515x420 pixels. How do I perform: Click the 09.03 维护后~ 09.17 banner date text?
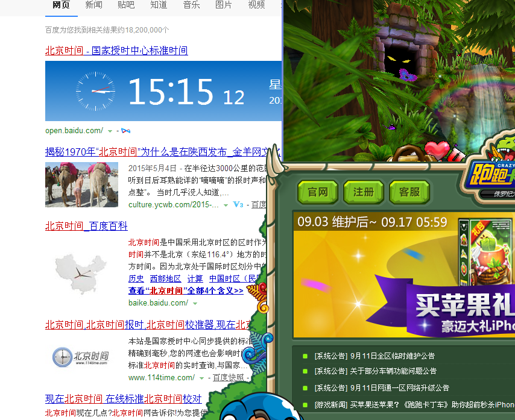click(372, 222)
